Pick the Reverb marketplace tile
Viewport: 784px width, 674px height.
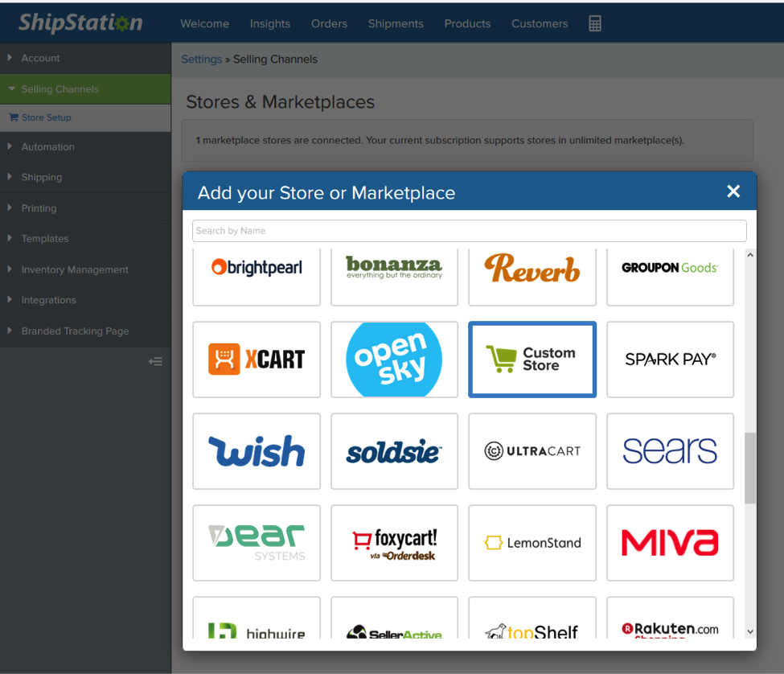(x=532, y=277)
